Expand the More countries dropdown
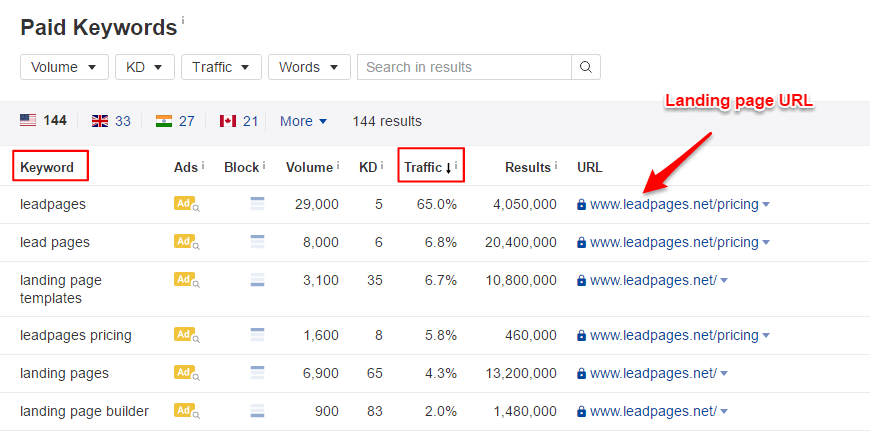 (303, 121)
